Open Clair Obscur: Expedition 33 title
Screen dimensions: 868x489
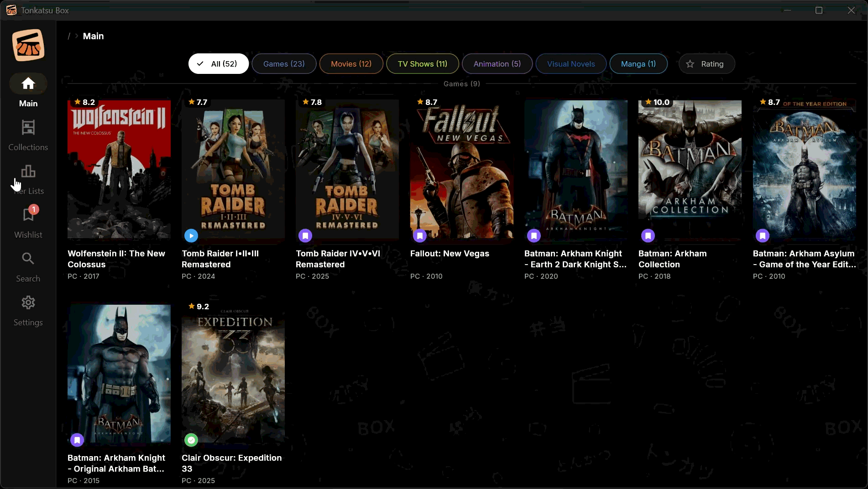(x=231, y=463)
